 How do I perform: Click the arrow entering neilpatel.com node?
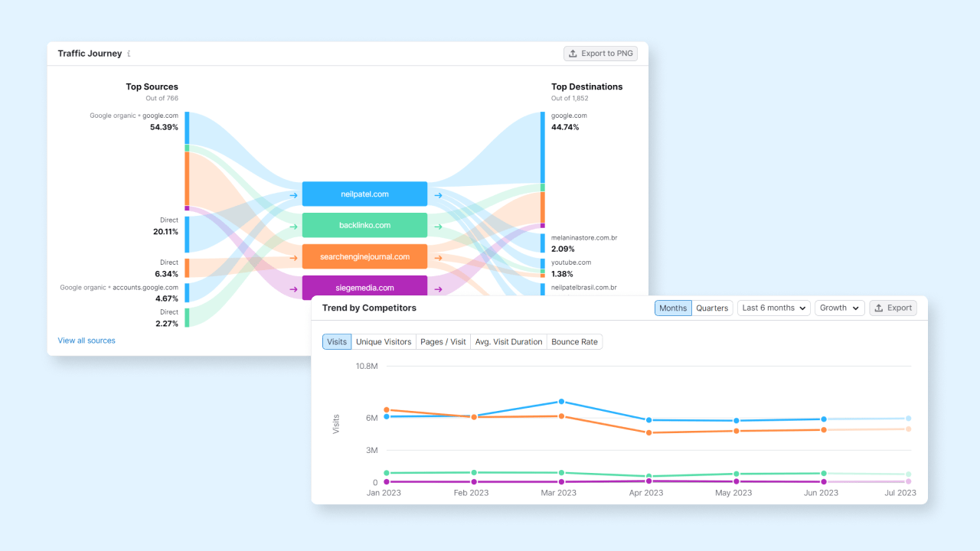(x=293, y=195)
